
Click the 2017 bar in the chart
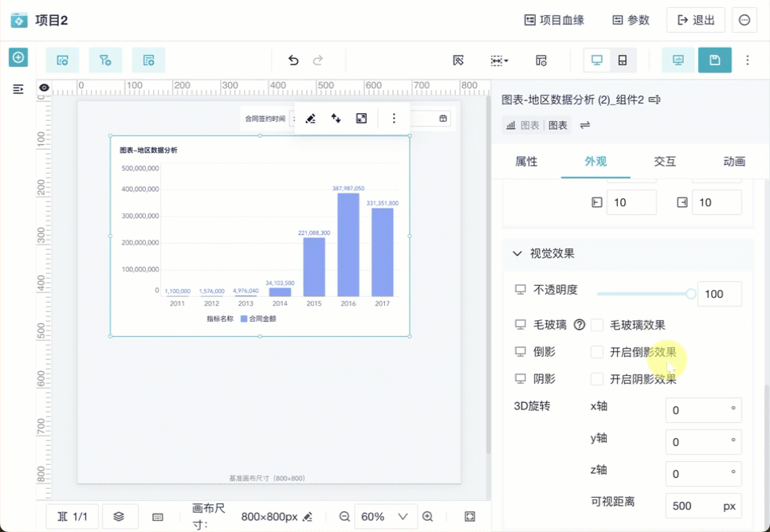point(383,252)
